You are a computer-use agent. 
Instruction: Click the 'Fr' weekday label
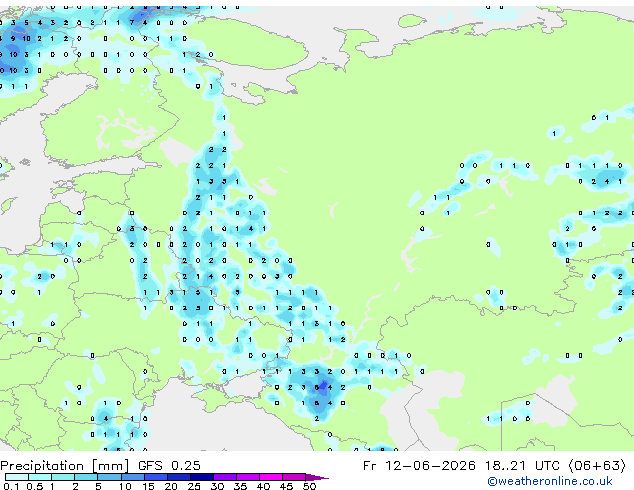tap(370, 466)
